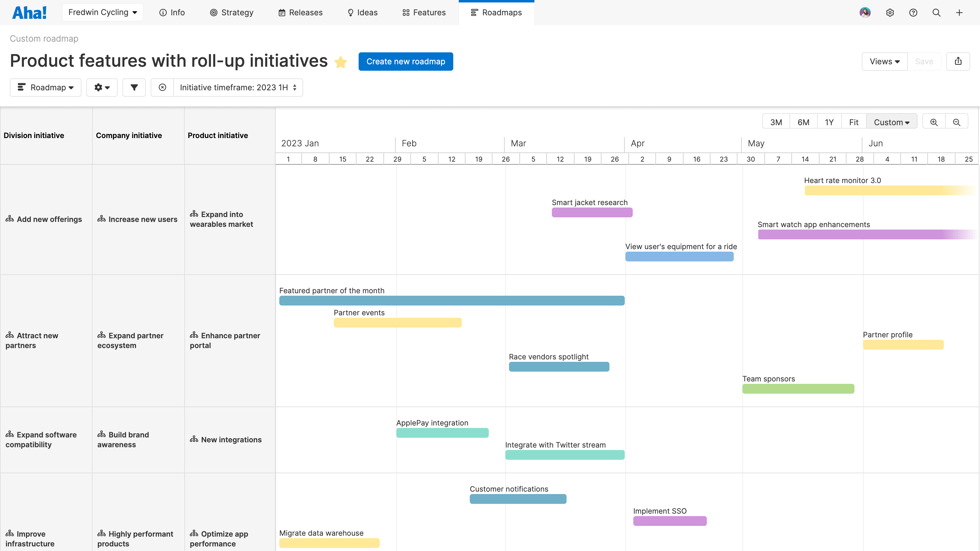This screenshot has height=551, width=980.
Task: Share the roadmap via the export icon
Action: coord(958,61)
